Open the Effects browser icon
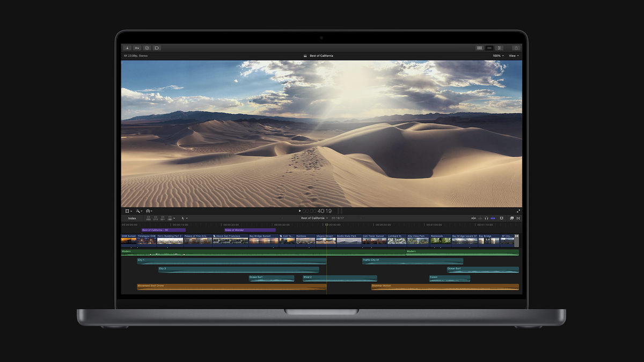The width and height of the screenshot is (644, 362). coord(512,218)
